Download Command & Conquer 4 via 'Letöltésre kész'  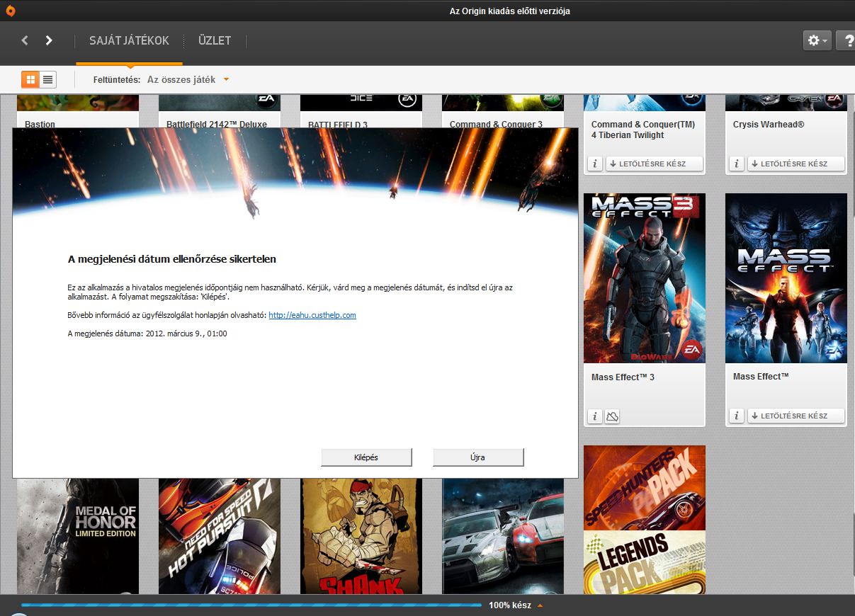655,164
